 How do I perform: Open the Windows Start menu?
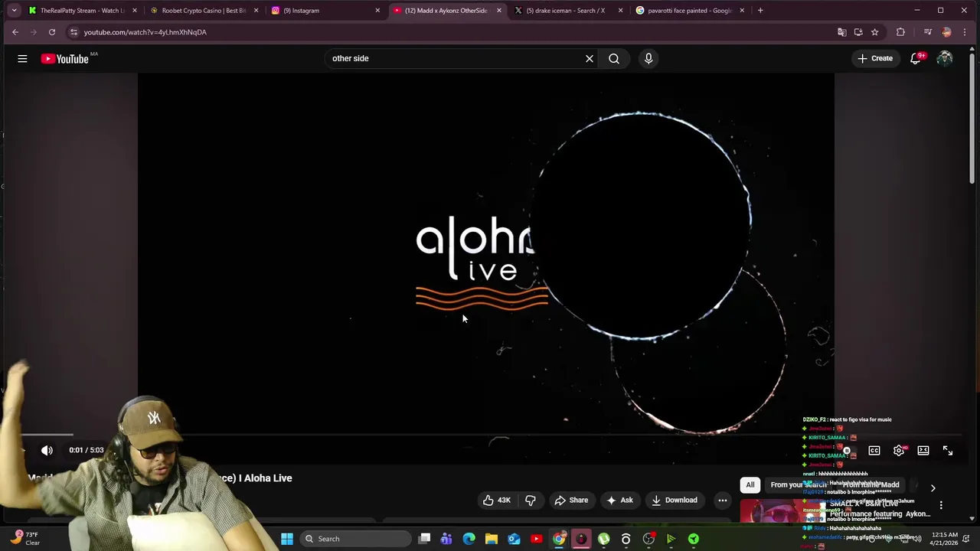click(287, 539)
